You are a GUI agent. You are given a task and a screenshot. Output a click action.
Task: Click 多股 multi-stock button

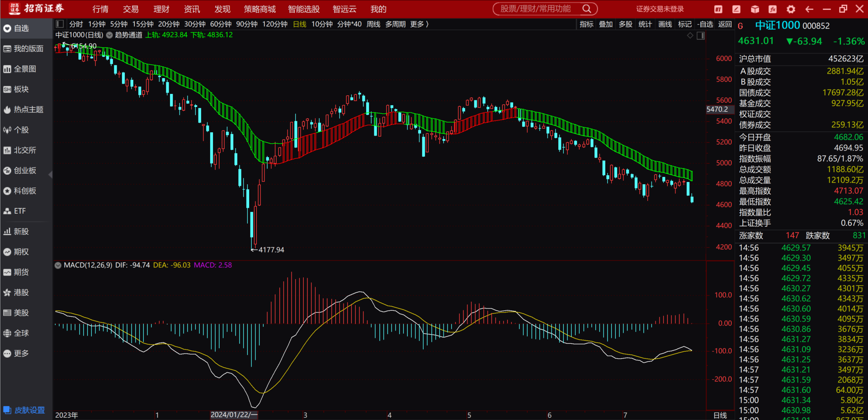[626, 24]
